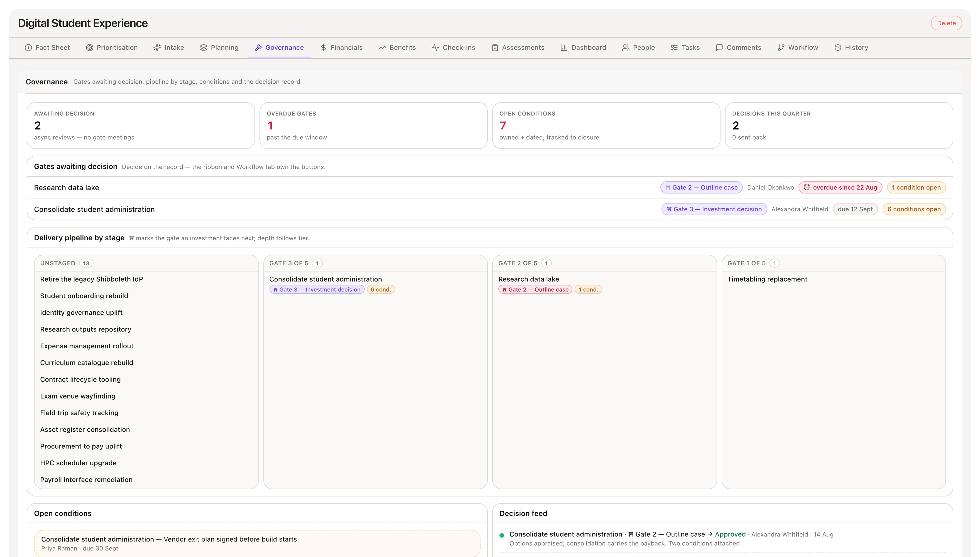980x557 pixels.
Task: Go to the People tab
Action: (x=639, y=47)
